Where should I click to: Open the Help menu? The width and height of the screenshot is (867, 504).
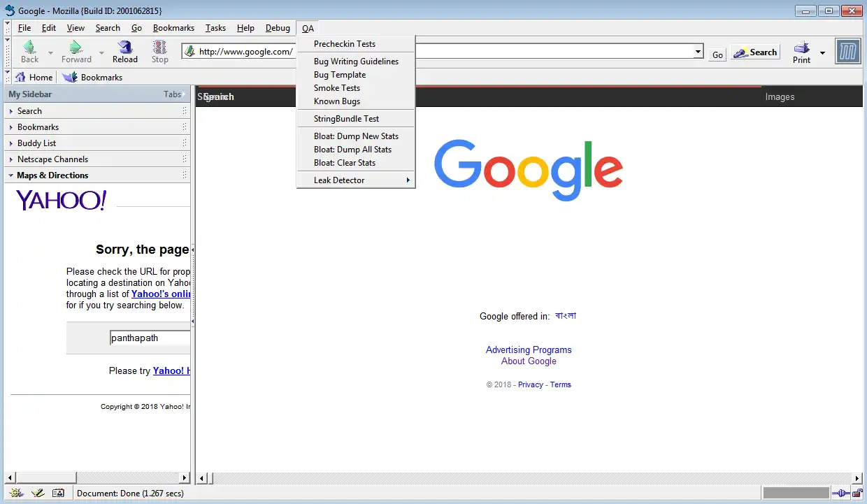click(x=245, y=28)
